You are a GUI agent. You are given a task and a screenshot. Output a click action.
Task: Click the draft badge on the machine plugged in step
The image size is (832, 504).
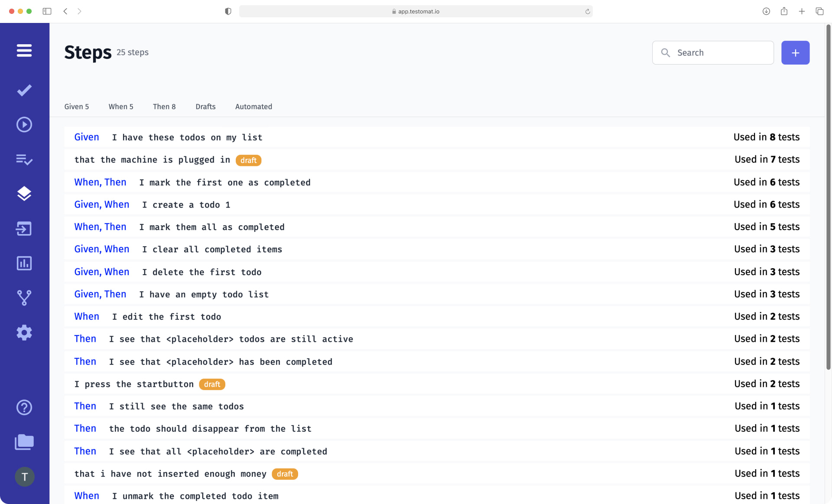[x=248, y=160]
